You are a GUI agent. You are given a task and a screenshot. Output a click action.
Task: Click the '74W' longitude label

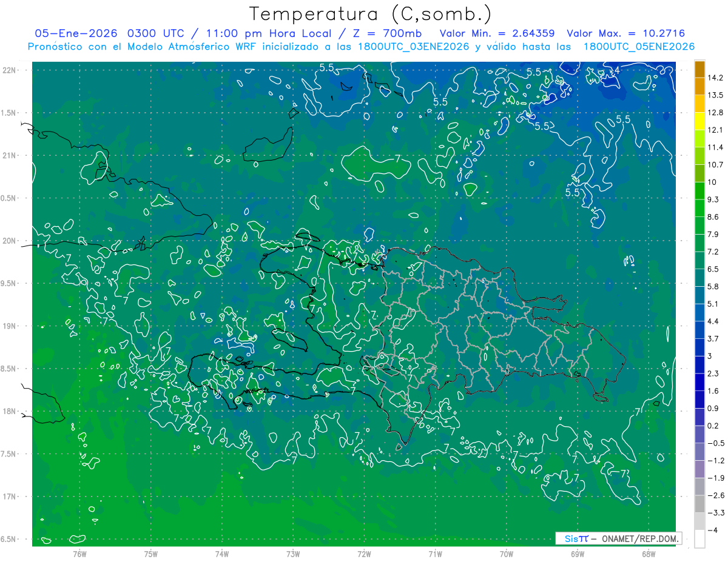pos(222,554)
